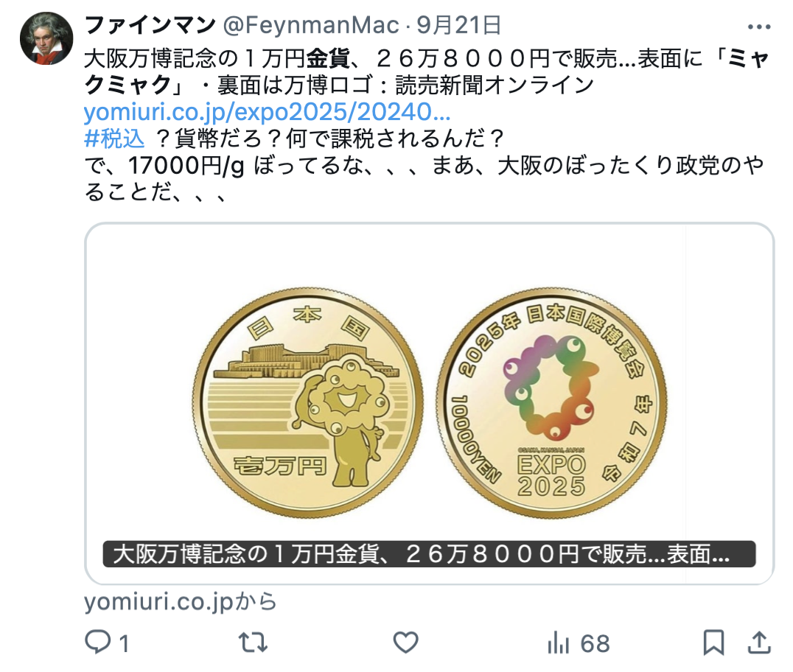
Task: View post analytics showing 68 views
Action: pos(578,644)
